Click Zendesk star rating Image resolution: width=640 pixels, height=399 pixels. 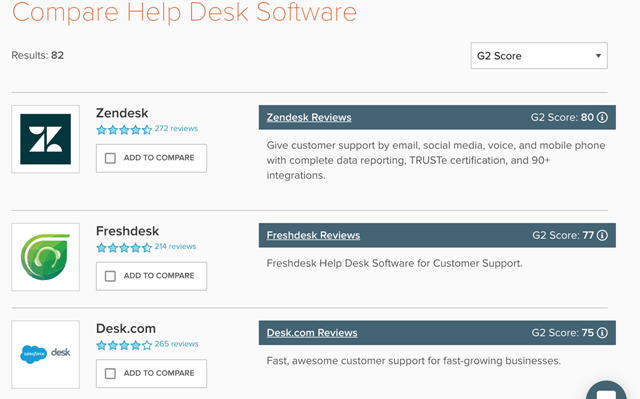pos(124,130)
